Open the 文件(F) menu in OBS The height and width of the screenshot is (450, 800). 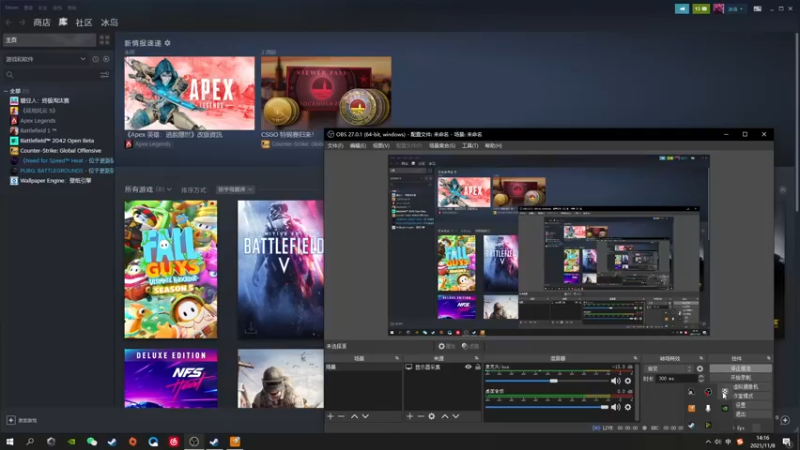click(x=335, y=146)
